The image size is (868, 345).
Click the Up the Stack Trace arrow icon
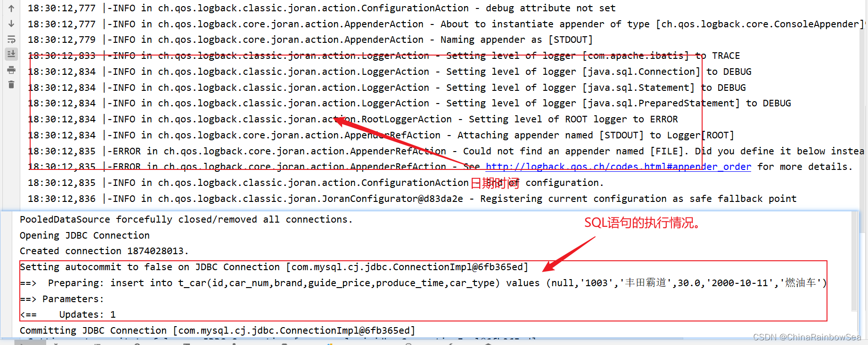click(11, 8)
